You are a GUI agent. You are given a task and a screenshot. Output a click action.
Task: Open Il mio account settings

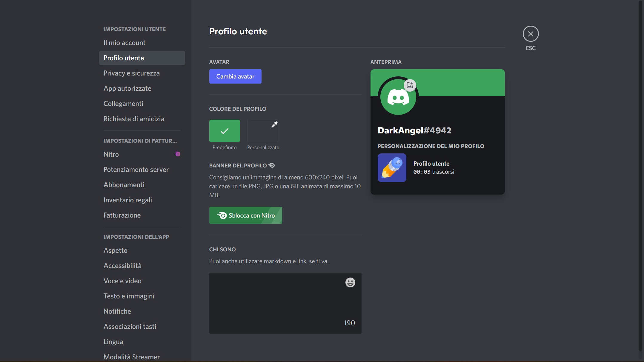coord(125,42)
